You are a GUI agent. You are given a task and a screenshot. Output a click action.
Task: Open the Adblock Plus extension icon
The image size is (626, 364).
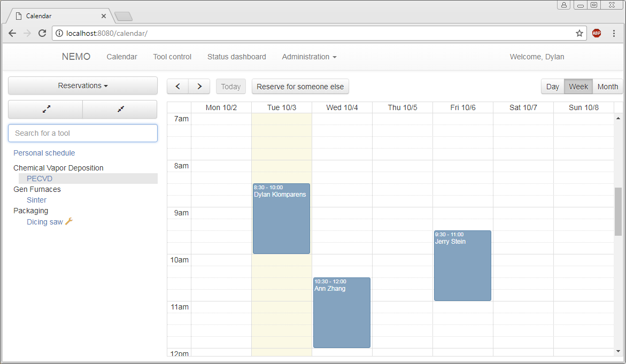[x=597, y=33]
